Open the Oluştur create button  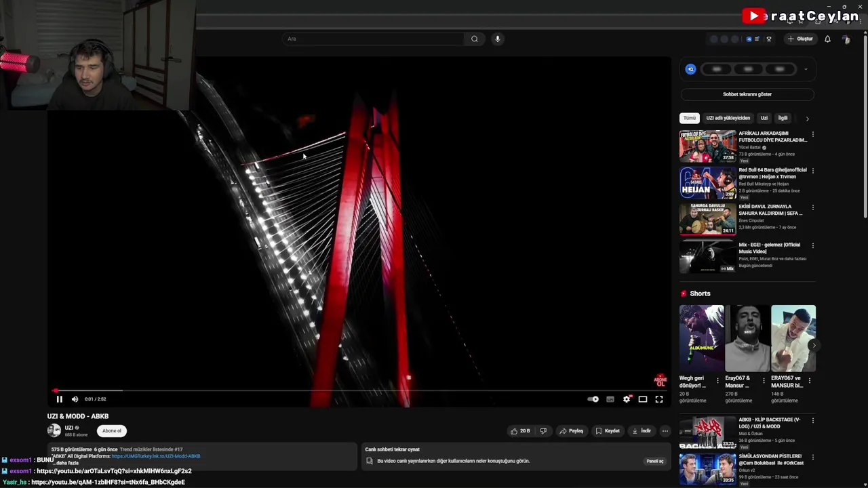click(800, 39)
